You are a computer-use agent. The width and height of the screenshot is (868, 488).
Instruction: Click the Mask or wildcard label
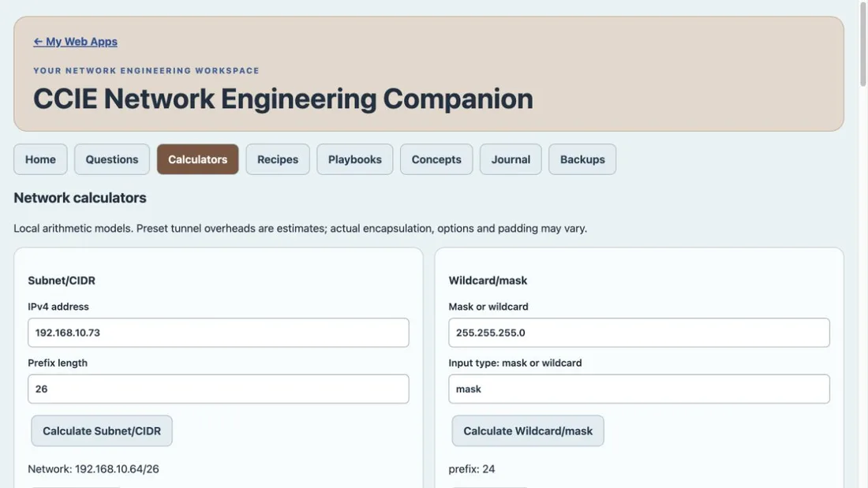pyautogui.click(x=488, y=307)
